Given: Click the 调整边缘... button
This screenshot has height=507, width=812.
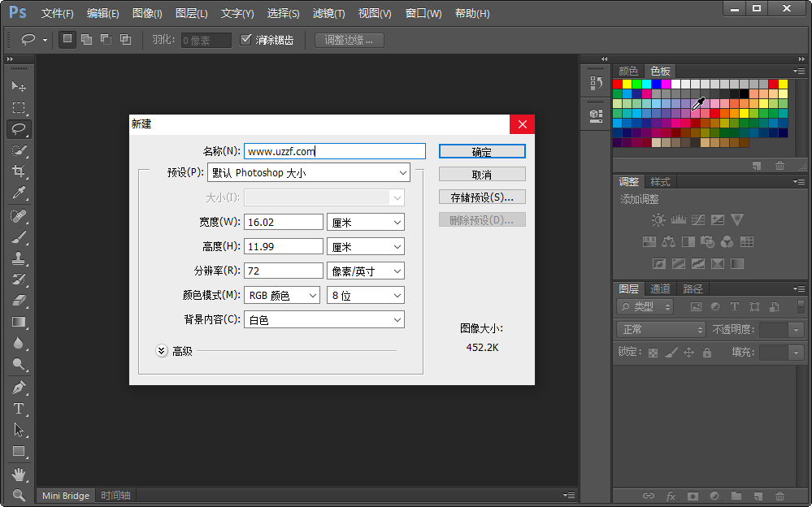Looking at the screenshot, I should click(349, 40).
